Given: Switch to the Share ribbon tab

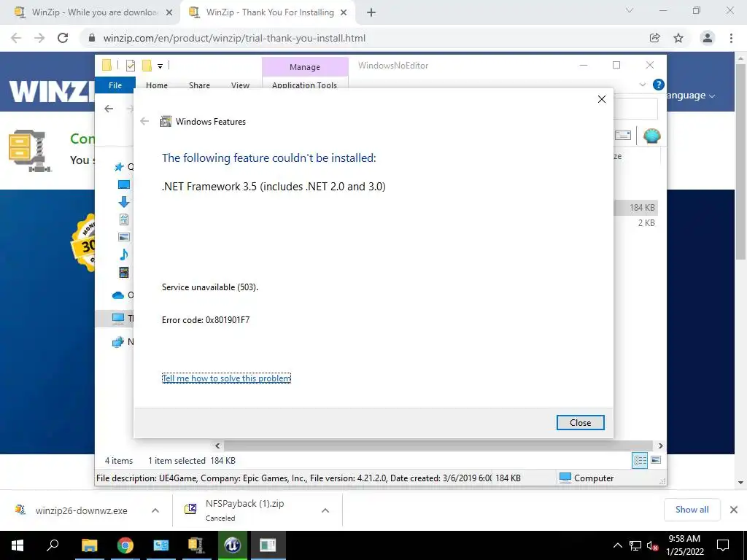Looking at the screenshot, I should 199,85.
